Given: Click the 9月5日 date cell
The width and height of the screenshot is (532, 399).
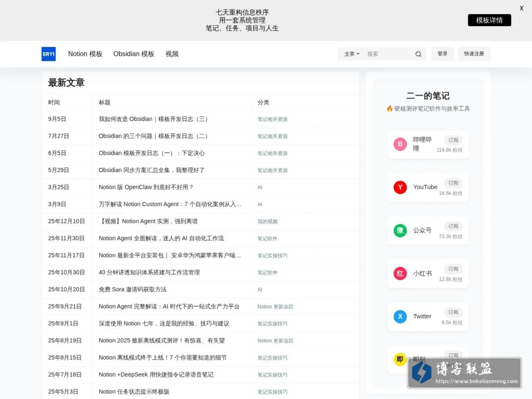Looking at the screenshot, I should click(57, 119).
